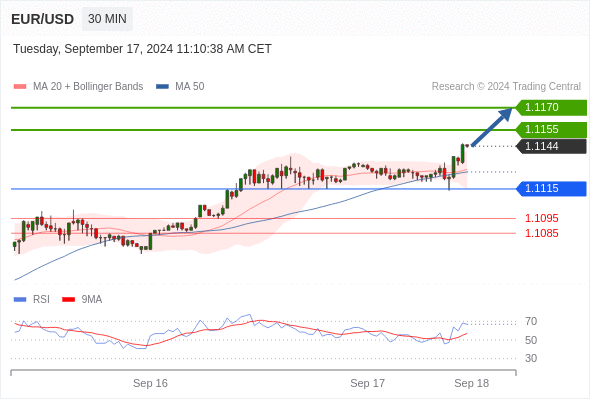Click the black 1.1144 current price tag

[551, 146]
